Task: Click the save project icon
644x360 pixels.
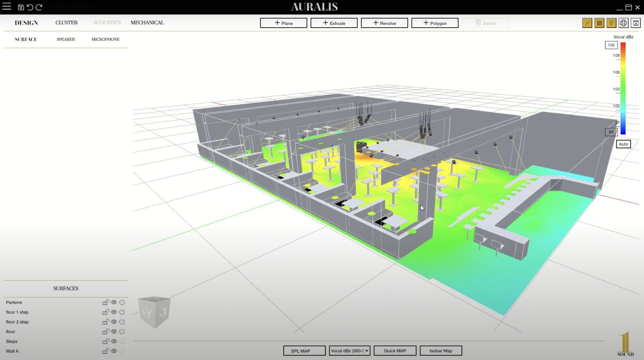Action: pos(21,7)
